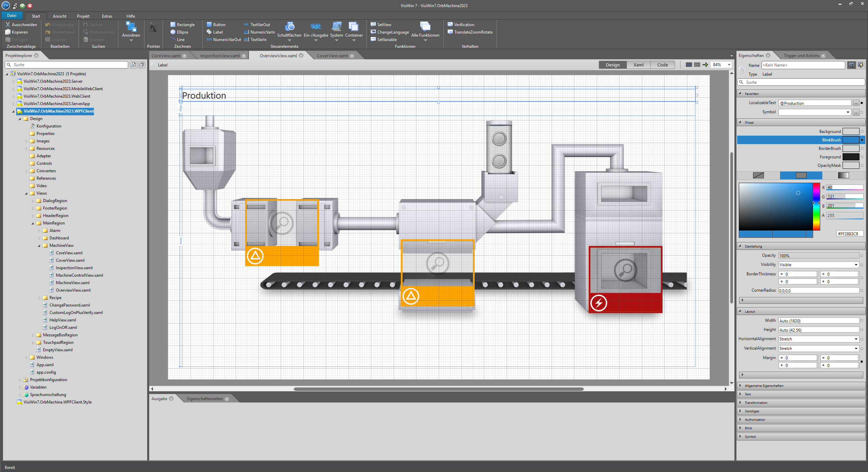
Task: Switch the editor to Xaml view
Action: [638, 64]
